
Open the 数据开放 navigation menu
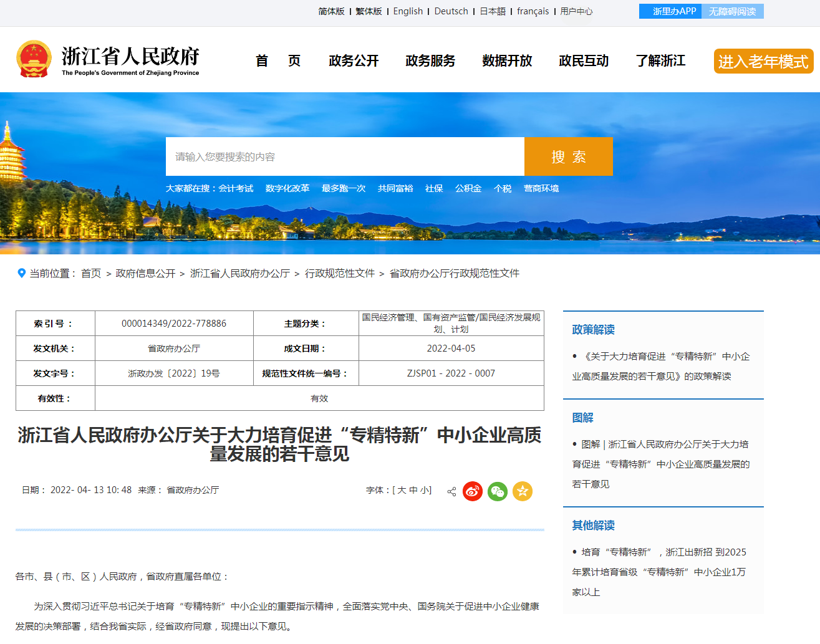(507, 60)
